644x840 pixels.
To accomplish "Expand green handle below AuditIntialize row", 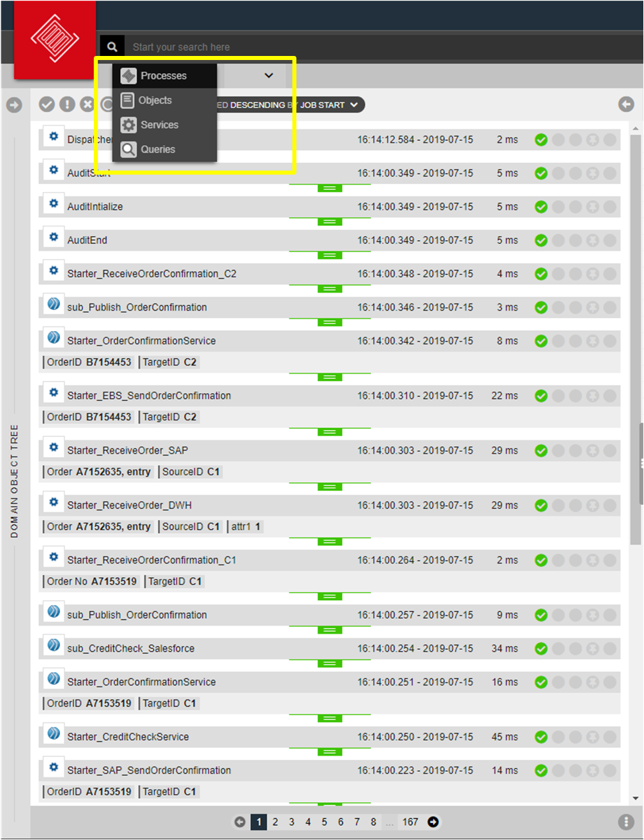I will click(330, 222).
